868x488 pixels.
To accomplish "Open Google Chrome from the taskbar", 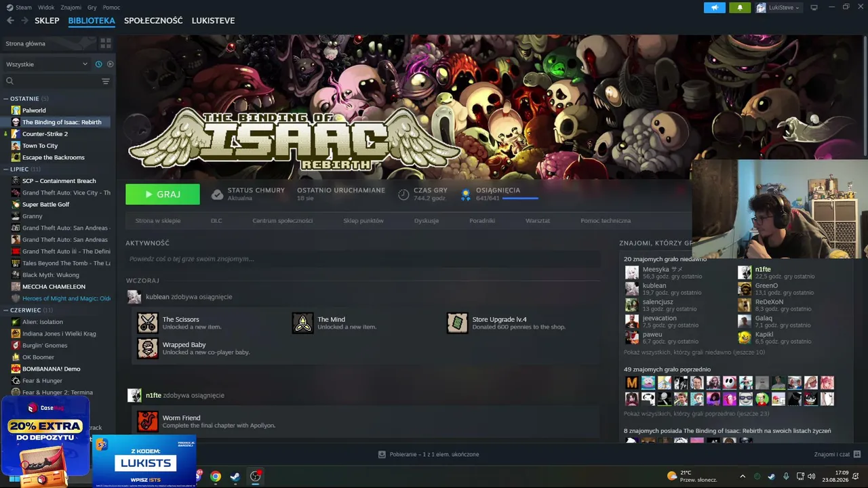I will [x=215, y=476].
